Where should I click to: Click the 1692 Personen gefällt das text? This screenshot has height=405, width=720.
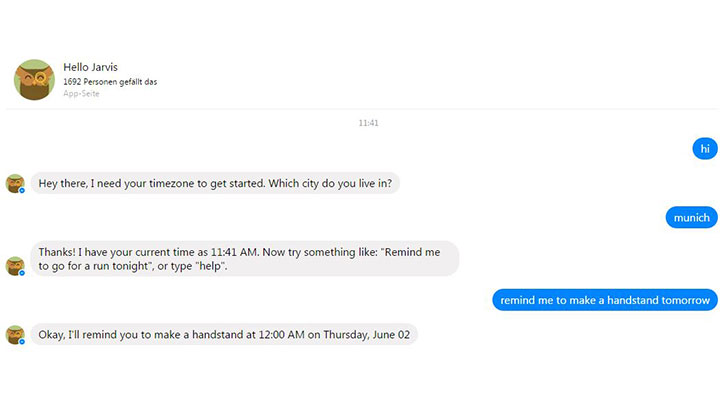(110, 82)
